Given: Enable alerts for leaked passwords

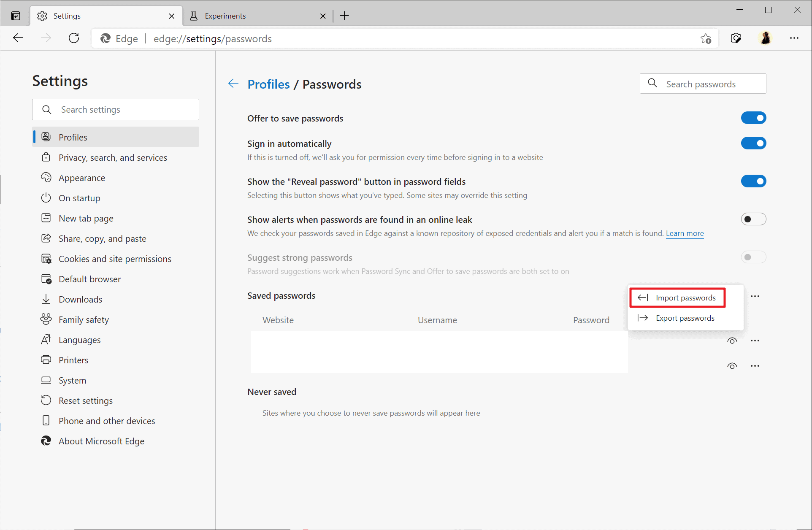Looking at the screenshot, I should (753, 219).
